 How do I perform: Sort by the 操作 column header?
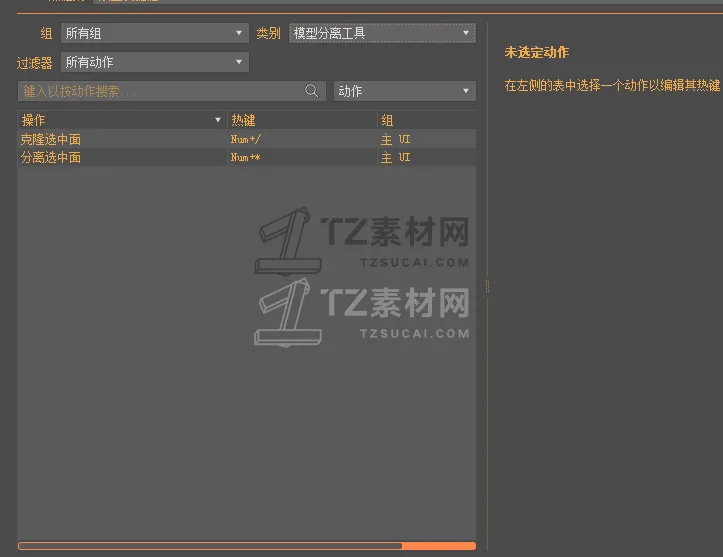pyautogui.click(x=122, y=120)
